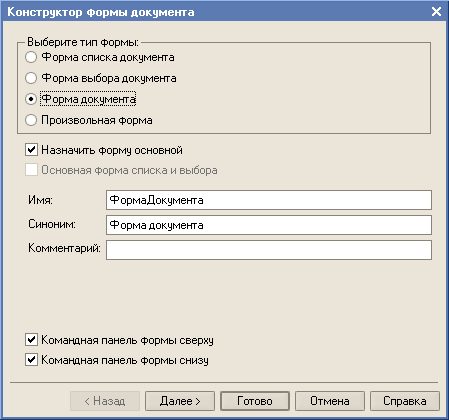Image resolution: width=449 pixels, height=420 pixels.
Task: Uncheck Назначить форму основной checkbox
Action: click(31, 150)
